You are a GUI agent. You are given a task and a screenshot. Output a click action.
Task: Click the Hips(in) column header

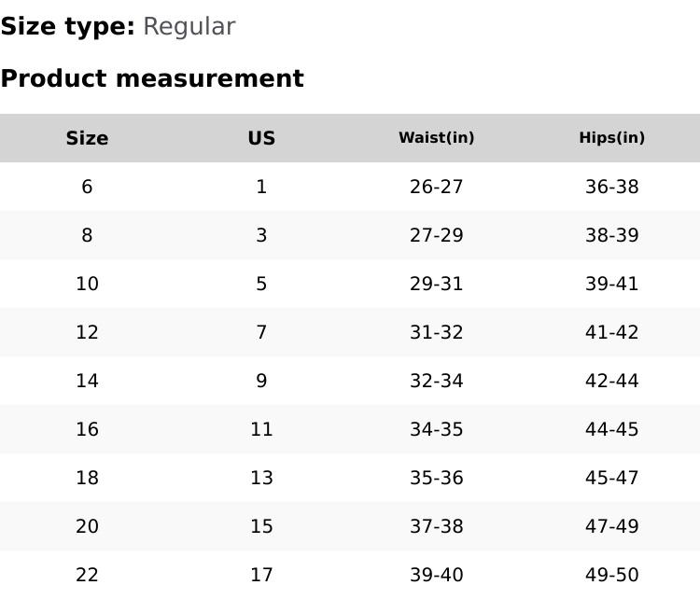point(611,138)
